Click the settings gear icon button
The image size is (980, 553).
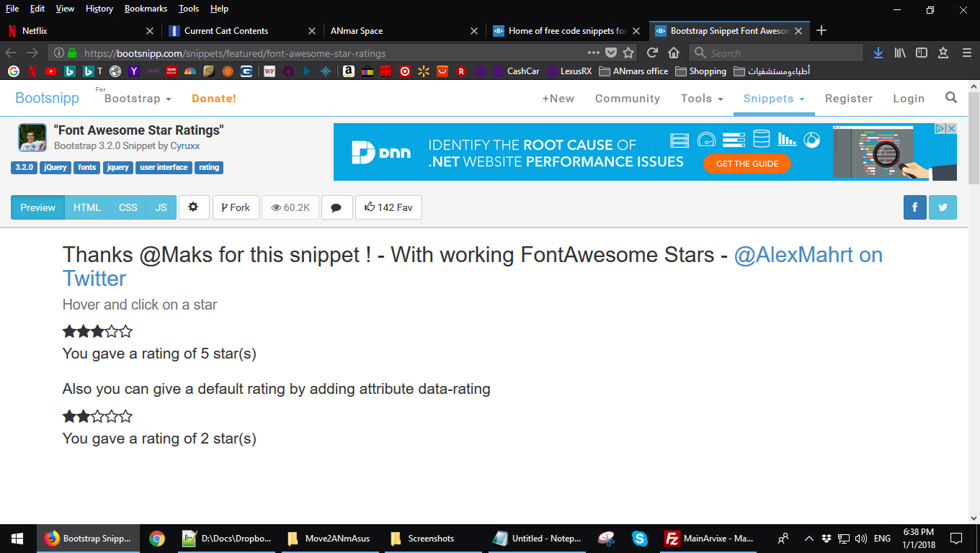[193, 207]
